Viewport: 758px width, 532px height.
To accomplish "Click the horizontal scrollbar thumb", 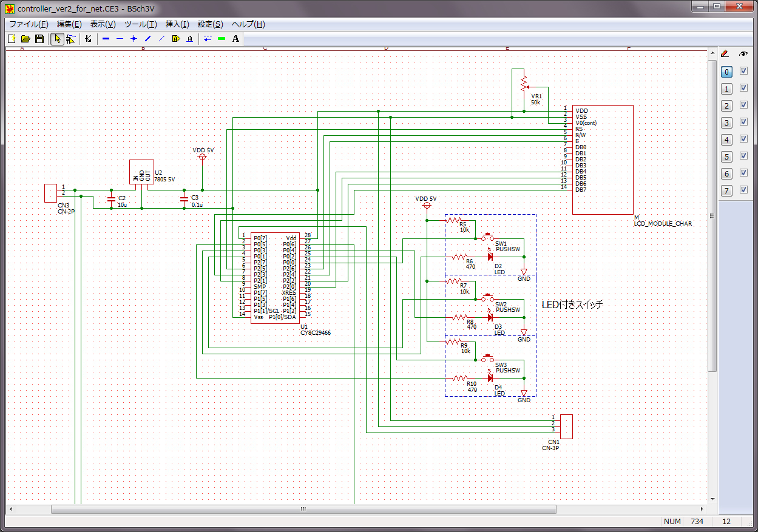I will pyautogui.click(x=303, y=510).
